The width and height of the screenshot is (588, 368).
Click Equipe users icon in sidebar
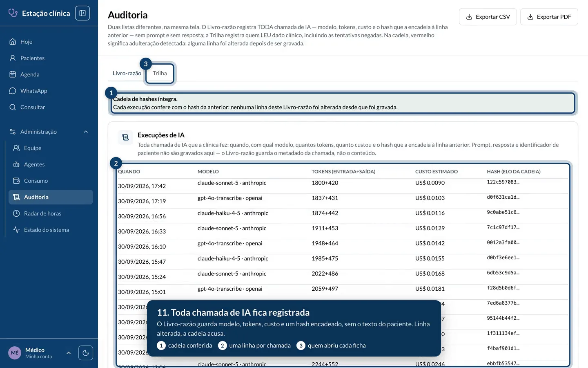(x=16, y=148)
